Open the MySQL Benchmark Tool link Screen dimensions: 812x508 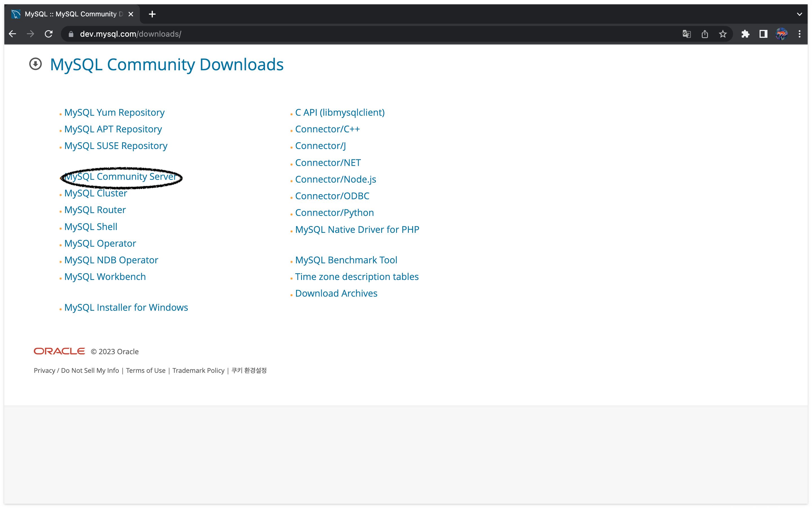pyautogui.click(x=346, y=260)
